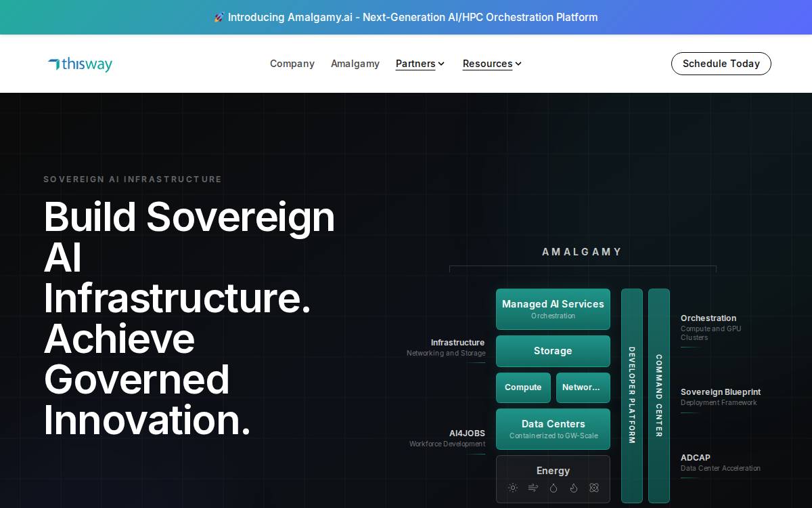Click the AMALGAMY diagram heading
Screen dimensions: 812x508
coord(582,252)
